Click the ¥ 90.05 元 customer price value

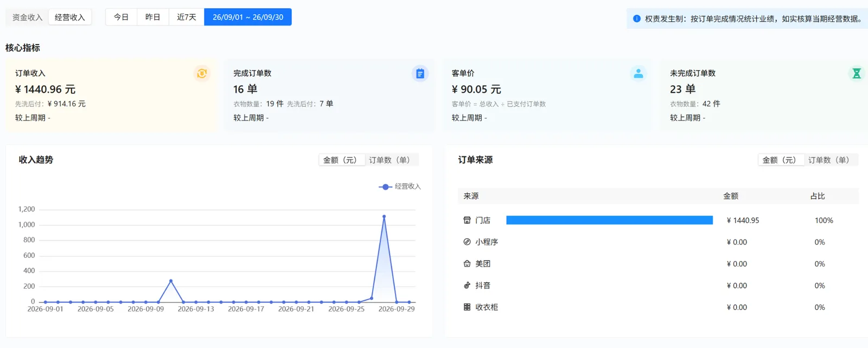476,89
